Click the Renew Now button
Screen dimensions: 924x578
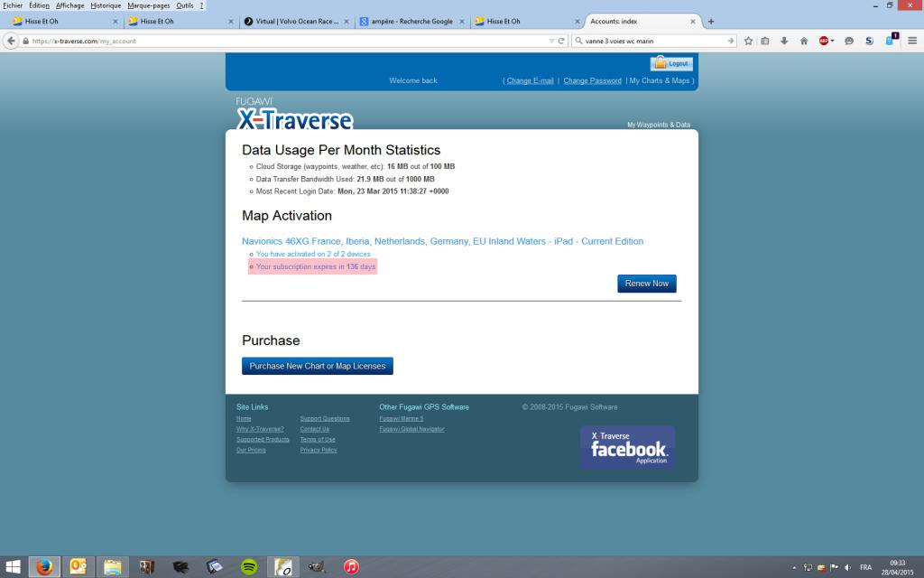[646, 284]
